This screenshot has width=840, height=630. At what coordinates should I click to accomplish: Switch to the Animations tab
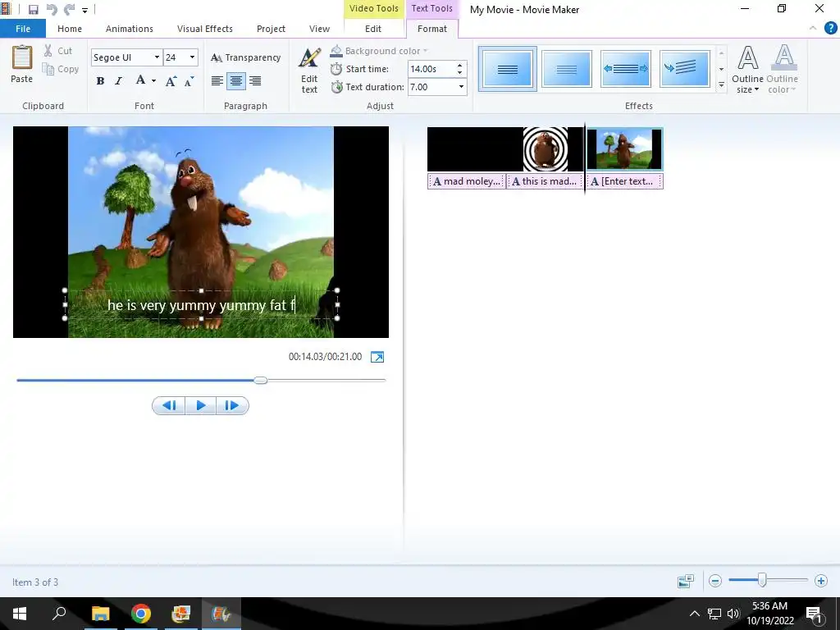[129, 29]
